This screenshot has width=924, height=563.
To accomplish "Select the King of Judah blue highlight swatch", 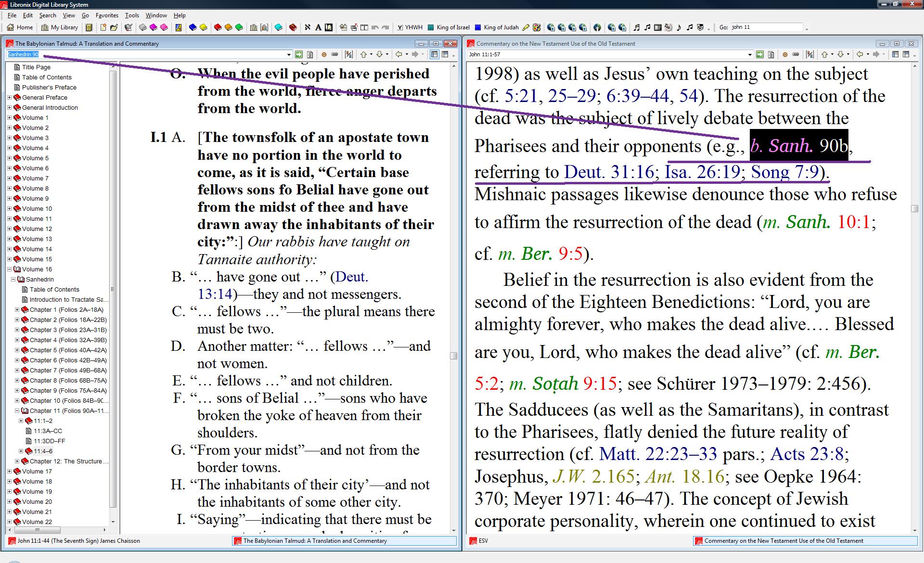I will pyautogui.click(x=478, y=27).
